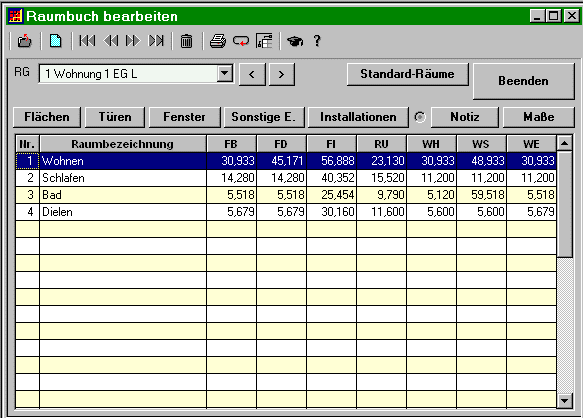583x418 pixels.
Task: Step to next room group with > button
Action: 281,74
